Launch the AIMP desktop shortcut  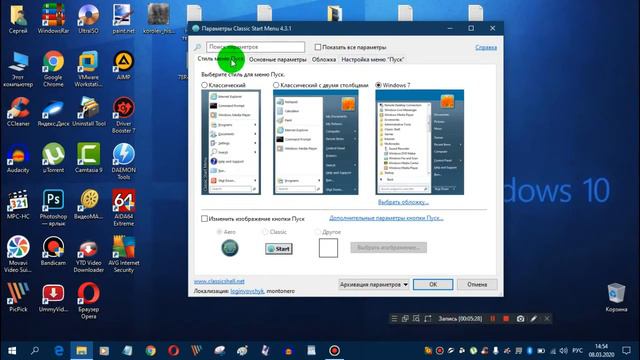click(x=123, y=65)
